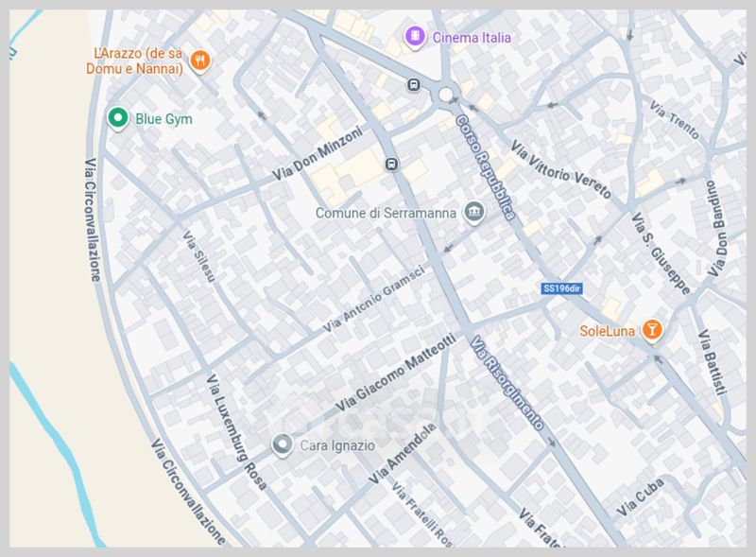Click the Via Risorgimento road label

(508, 385)
